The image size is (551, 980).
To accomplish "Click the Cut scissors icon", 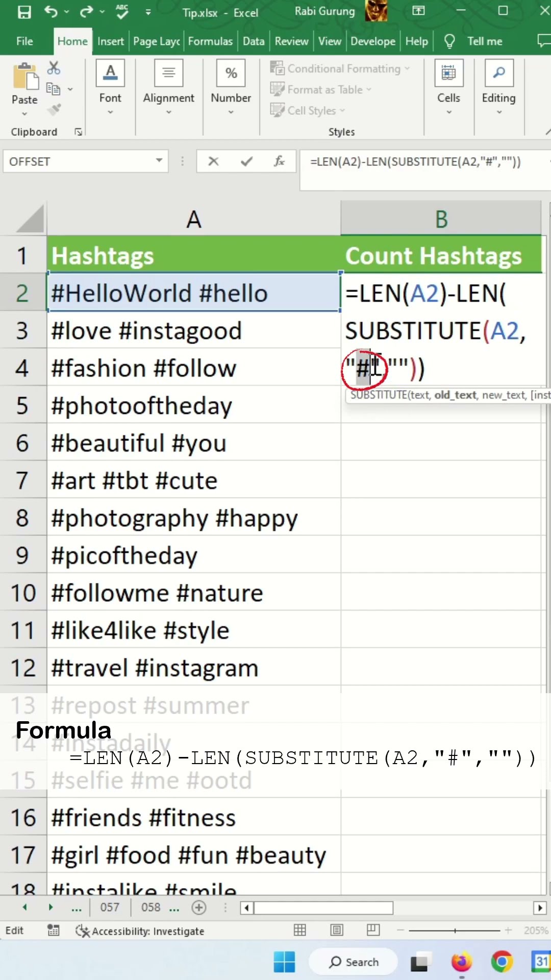I will [54, 68].
